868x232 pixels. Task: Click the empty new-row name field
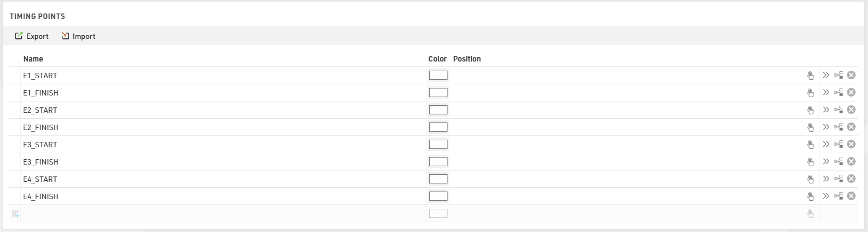[216, 214]
